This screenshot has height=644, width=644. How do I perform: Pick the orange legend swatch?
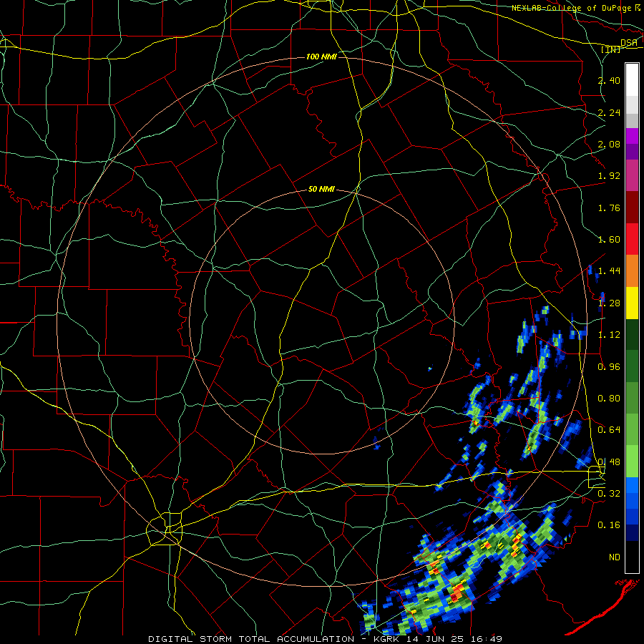(632, 271)
